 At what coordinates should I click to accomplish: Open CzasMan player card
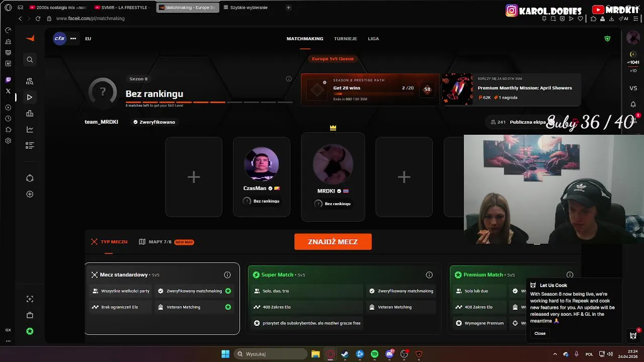click(x=262, y=177)
